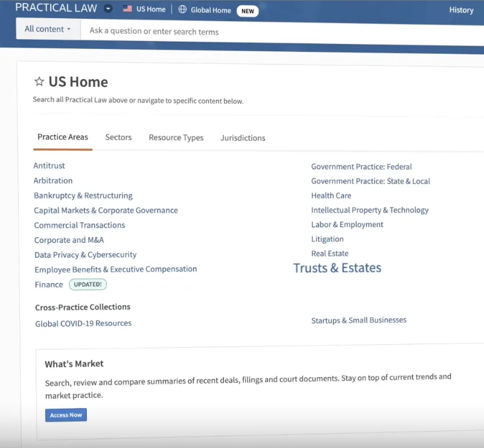484x448 pixels.
Task: Click the globe icon beside Global Home
Action: pyautogui.click(x=182, y=9)
